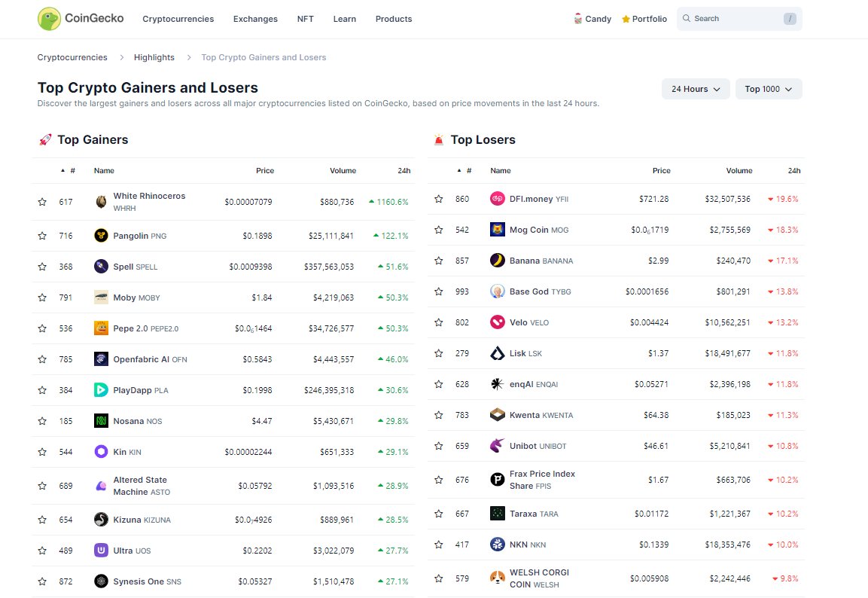Navigate to the Highlights breadcrumb
Image resolution: width=868 pixels, height=598 pixels.
[154, 57]
